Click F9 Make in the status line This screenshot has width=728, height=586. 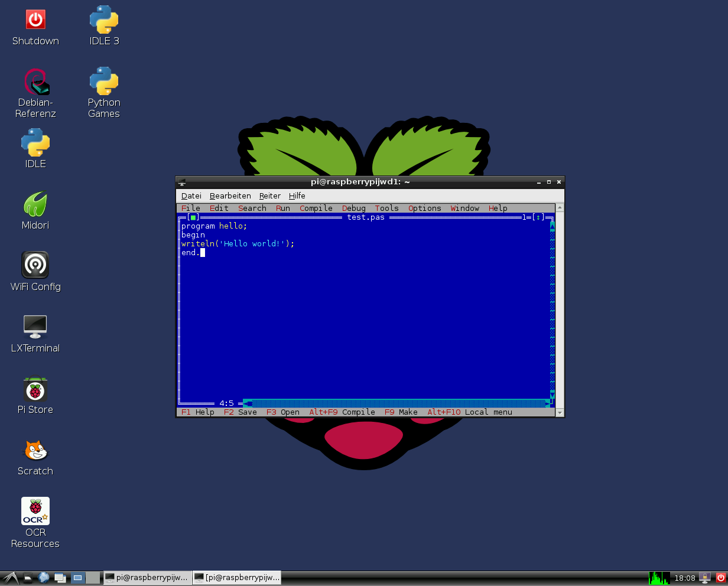(x=401, y=412)
